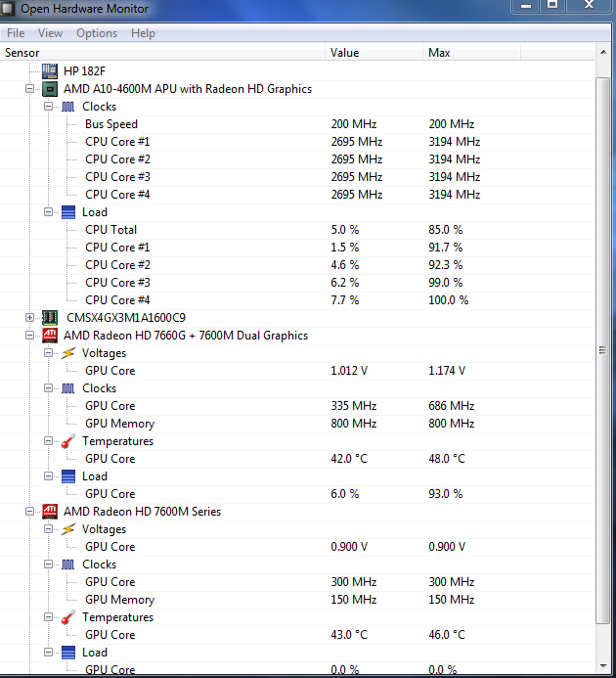The image size is (616, 678).
Task: Collapse the AMD A10-4600M APU node
Action: tap(29, 89)
